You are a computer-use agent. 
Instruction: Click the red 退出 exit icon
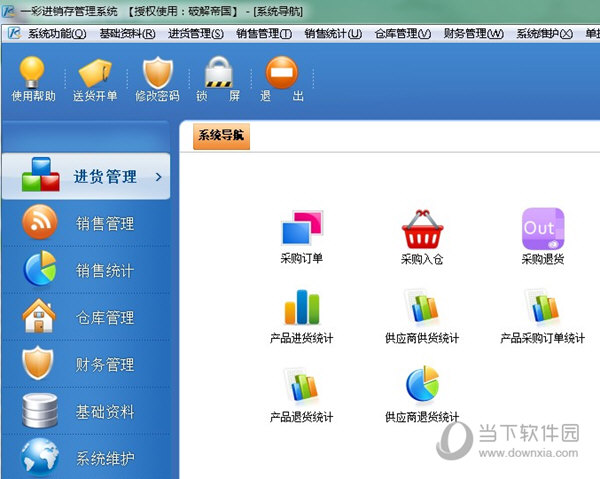282,73
